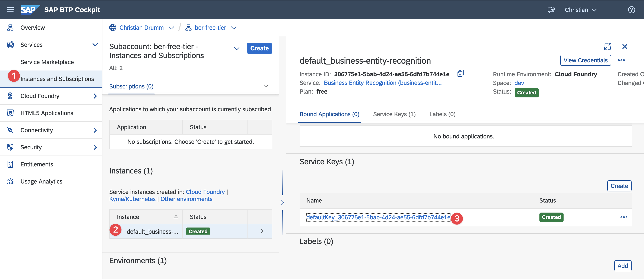The image size is (644, 279).
Task: Click View Credentials button
Action: click(x=585, y=60)
